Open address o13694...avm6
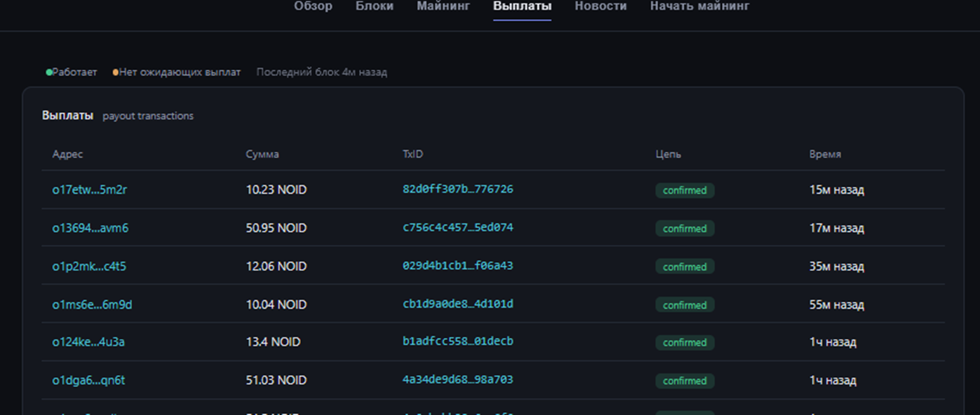980x415 pixels. pos(90,229)
